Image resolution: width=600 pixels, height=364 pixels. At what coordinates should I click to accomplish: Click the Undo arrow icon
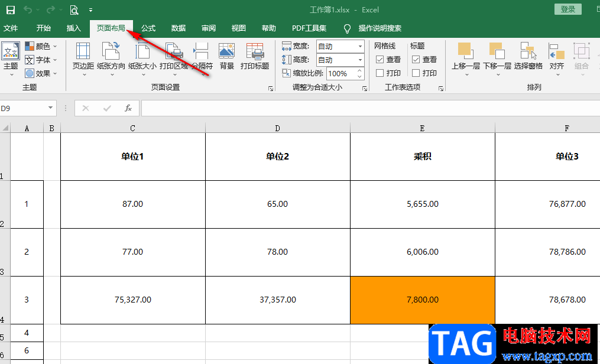coord(28,10)
